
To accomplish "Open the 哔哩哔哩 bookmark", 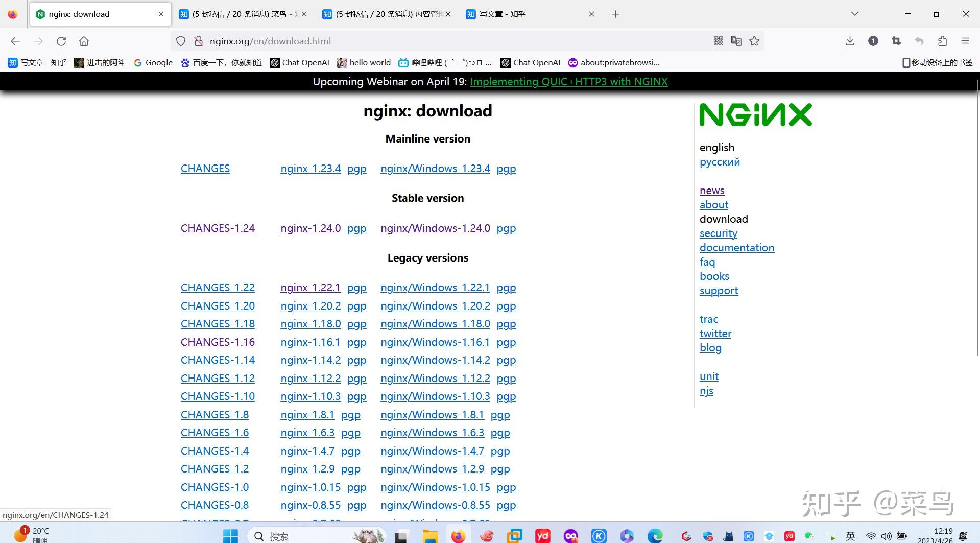I will [x=445, y=63].
